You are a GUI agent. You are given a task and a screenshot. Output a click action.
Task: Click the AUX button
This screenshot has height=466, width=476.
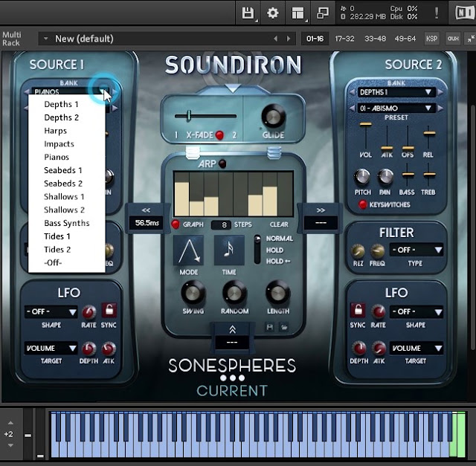[453, 39]
